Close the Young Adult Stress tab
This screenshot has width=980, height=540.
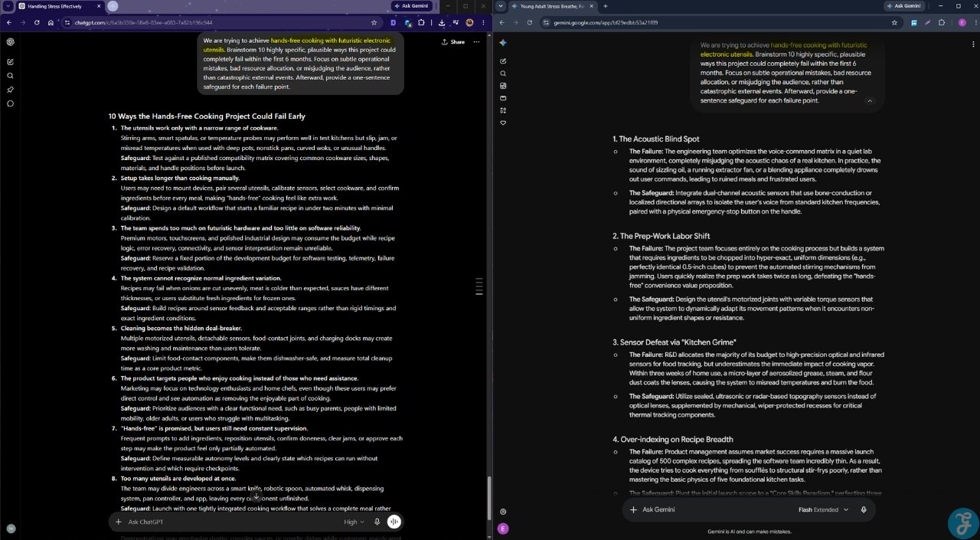pyautogui.click(x=592, y=6)
